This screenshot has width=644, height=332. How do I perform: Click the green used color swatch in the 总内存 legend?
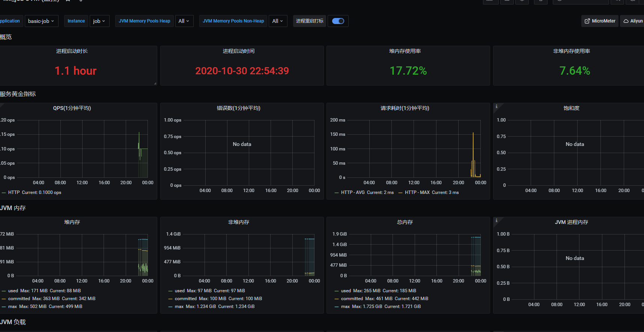[x=337, y=291]
